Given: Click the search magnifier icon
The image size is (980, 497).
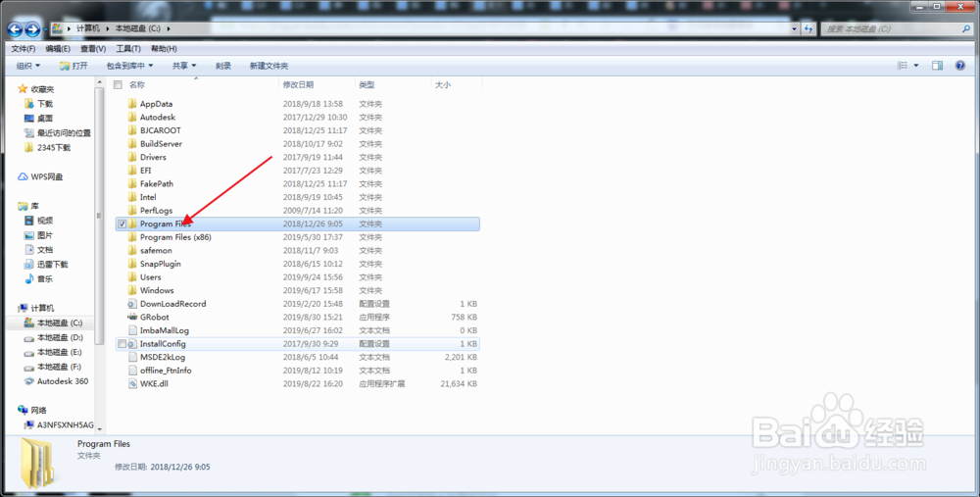Looking at the screenshot, I should (x=966, y=28).
